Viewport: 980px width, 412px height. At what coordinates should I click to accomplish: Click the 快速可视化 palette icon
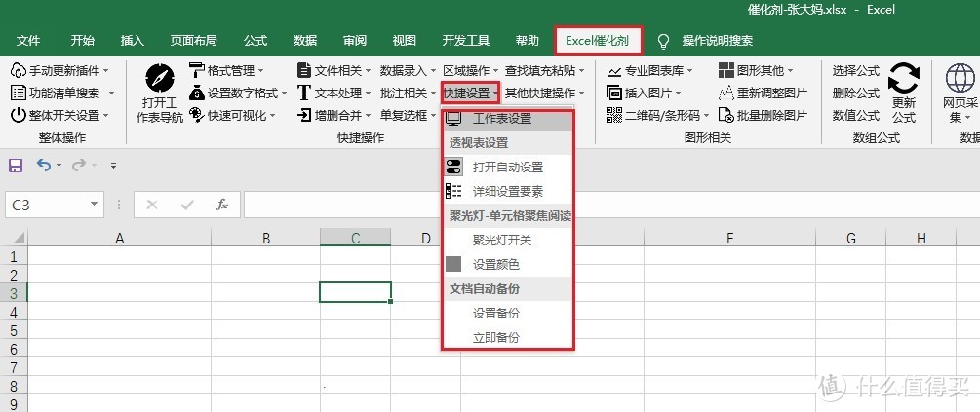click(x=197, y=116)
